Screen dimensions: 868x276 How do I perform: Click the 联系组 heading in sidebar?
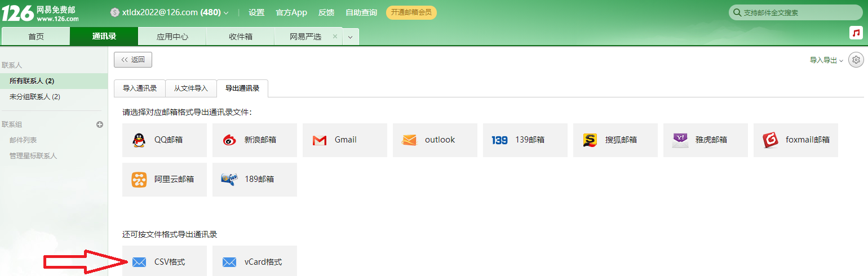click(x=12, y=124)
